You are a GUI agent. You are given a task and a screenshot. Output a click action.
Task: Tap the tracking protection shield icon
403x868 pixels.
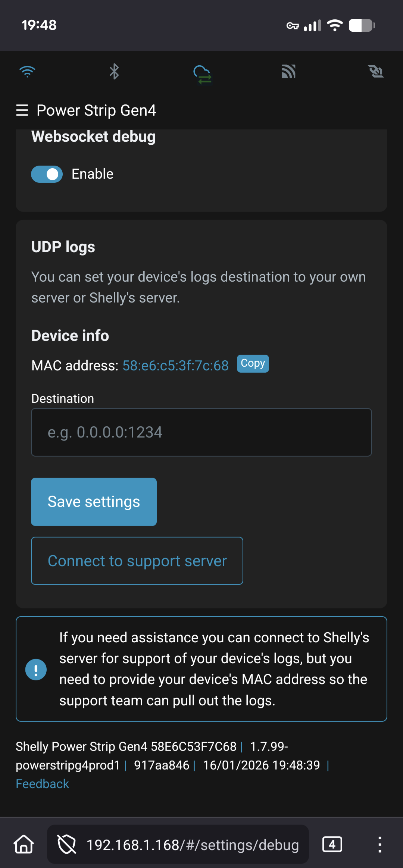pos(66,845)
